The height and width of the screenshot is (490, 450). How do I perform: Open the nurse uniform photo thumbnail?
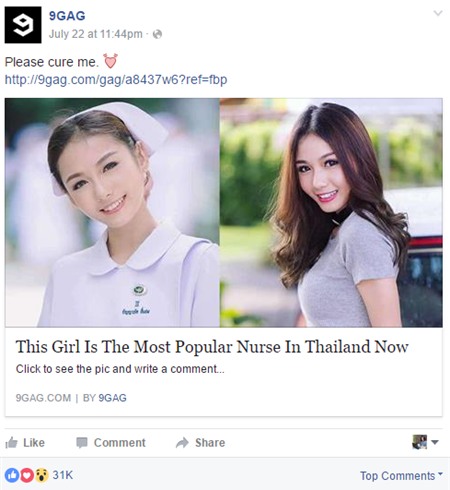coord(112,212)
